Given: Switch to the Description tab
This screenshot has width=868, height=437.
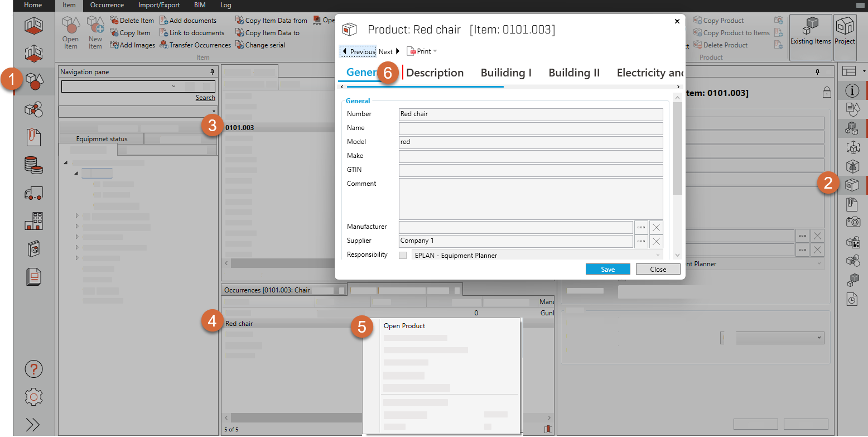Looking at the screenshot, I should (435, 73).
